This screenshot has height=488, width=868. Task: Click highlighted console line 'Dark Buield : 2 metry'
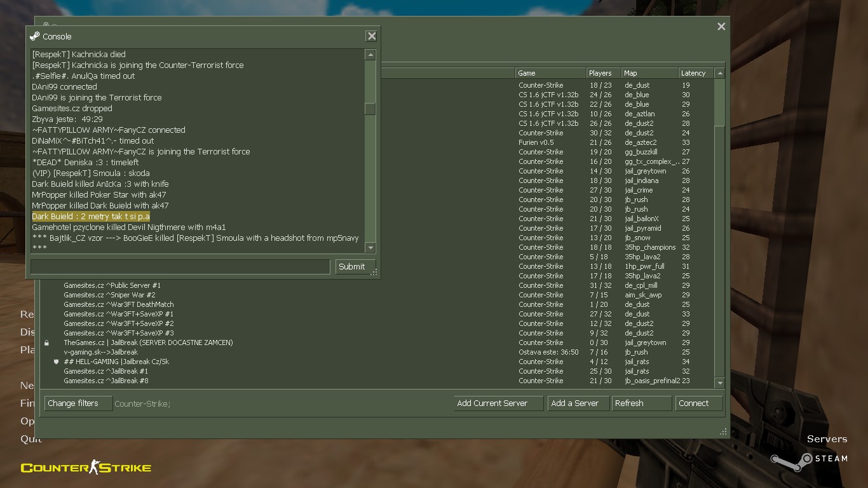(91, 217)
